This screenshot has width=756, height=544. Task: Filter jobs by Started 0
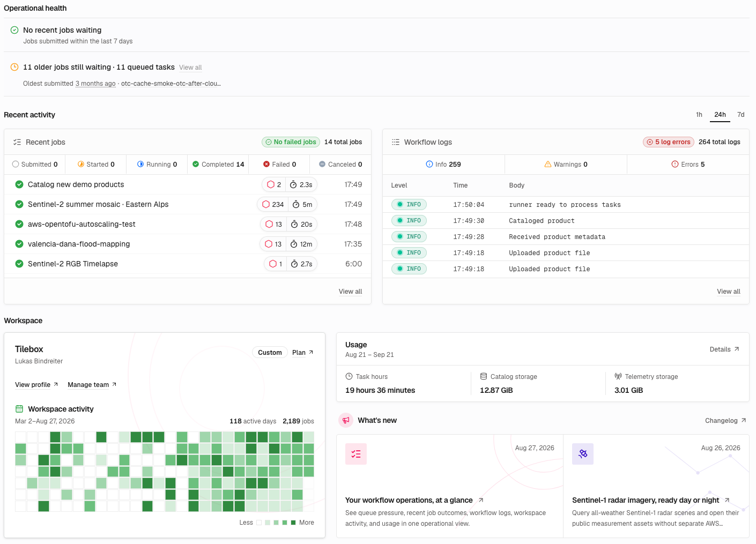tap(96, 164)
